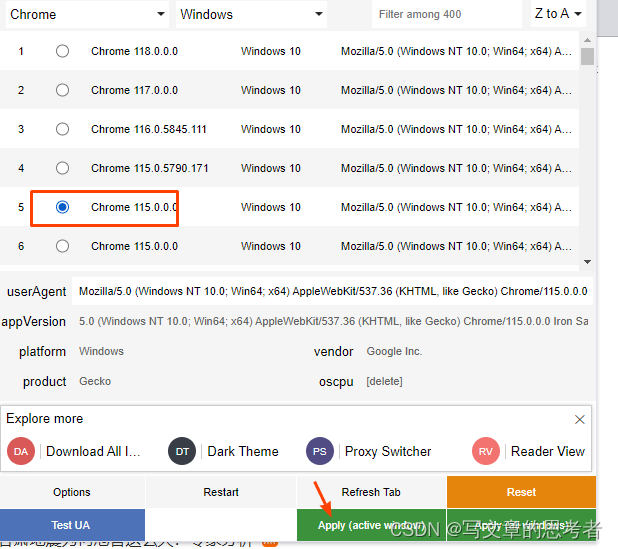Screen dimensions: 618x549
Task: Open the Proxy Switcher link
Action: 388,451
